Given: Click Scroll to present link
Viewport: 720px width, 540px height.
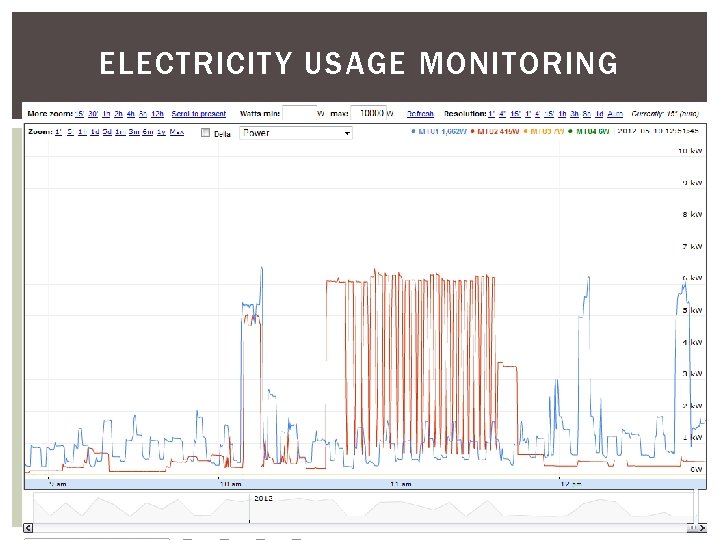Looking at the screenshot, I should tap(199, 113).
